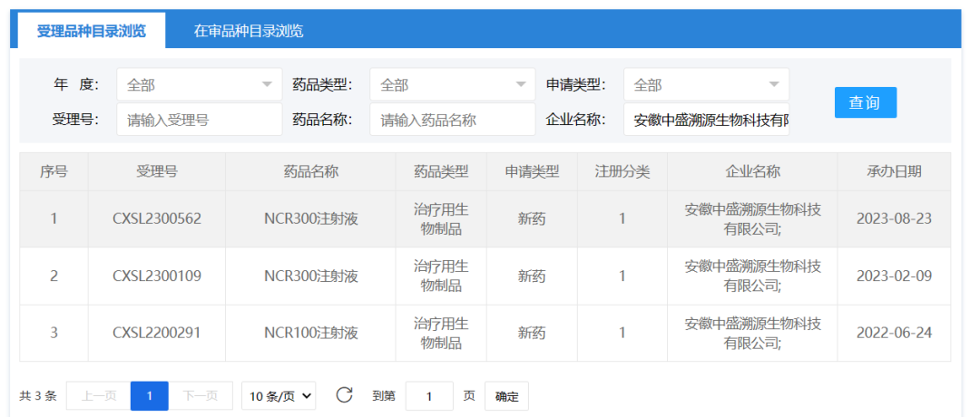
Task: Click the page number jump input box
Action: click(x=428, y=395)
